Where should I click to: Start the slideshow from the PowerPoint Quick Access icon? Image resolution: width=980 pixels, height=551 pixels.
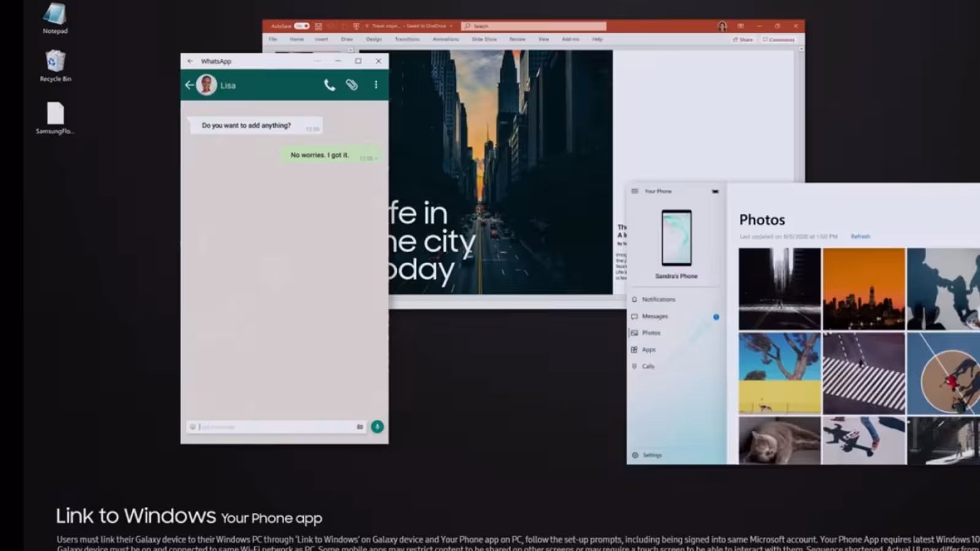pos(356,26)
